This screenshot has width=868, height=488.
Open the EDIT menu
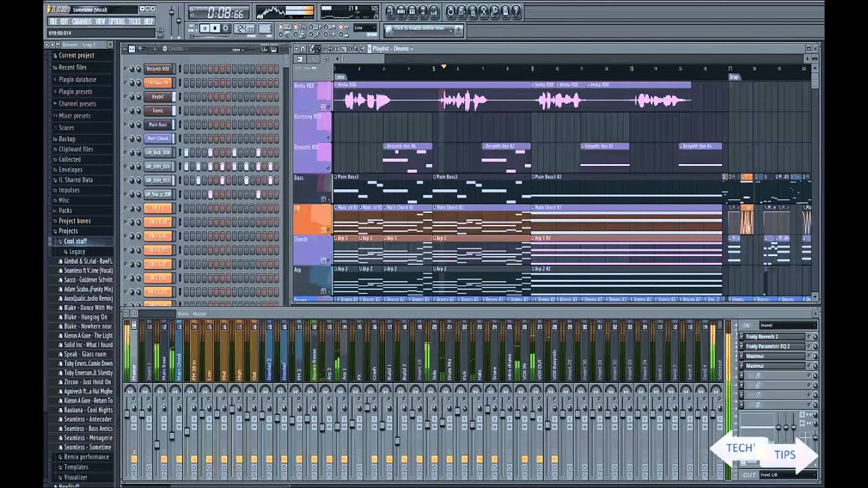click(x=64, y=22)
